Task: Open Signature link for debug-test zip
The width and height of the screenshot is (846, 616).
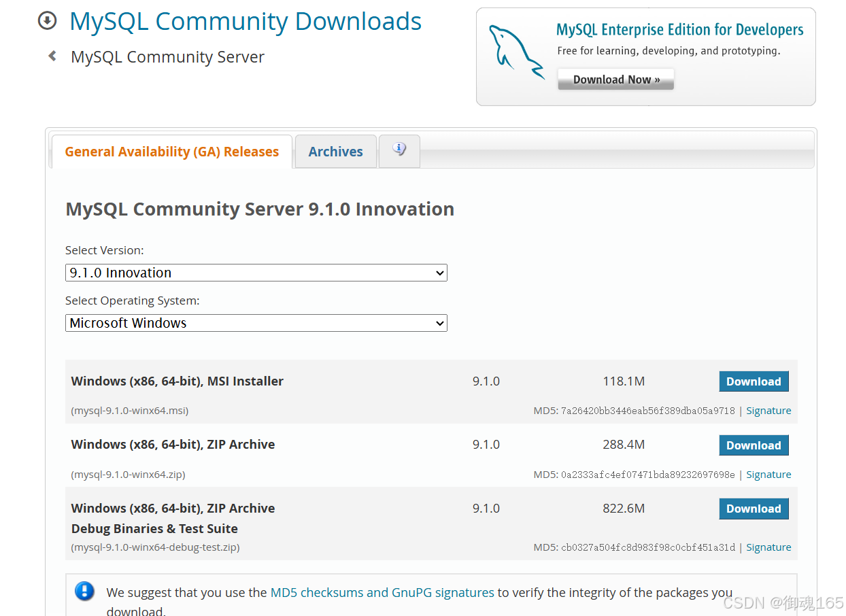Action: [768, 547]
